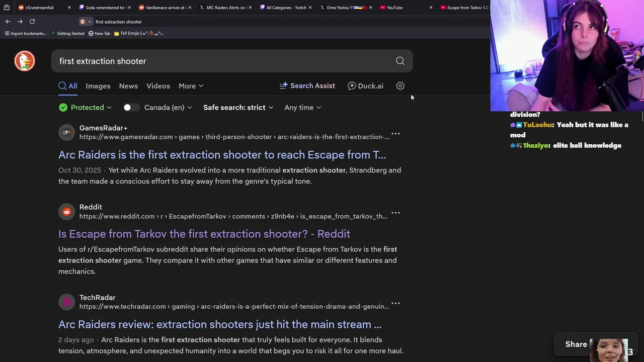
Task: Close the All Categories - Twitch tab
Action: point(310,8)
